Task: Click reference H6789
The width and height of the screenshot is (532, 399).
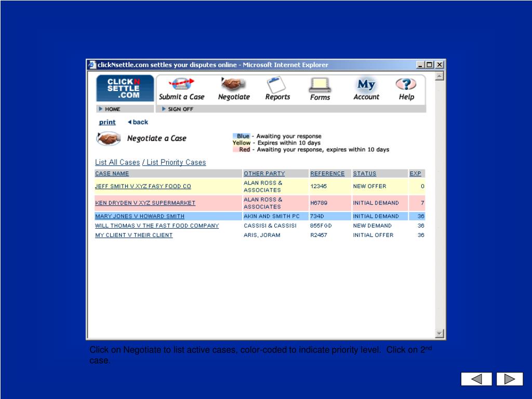Action: (x=318, y=203)
